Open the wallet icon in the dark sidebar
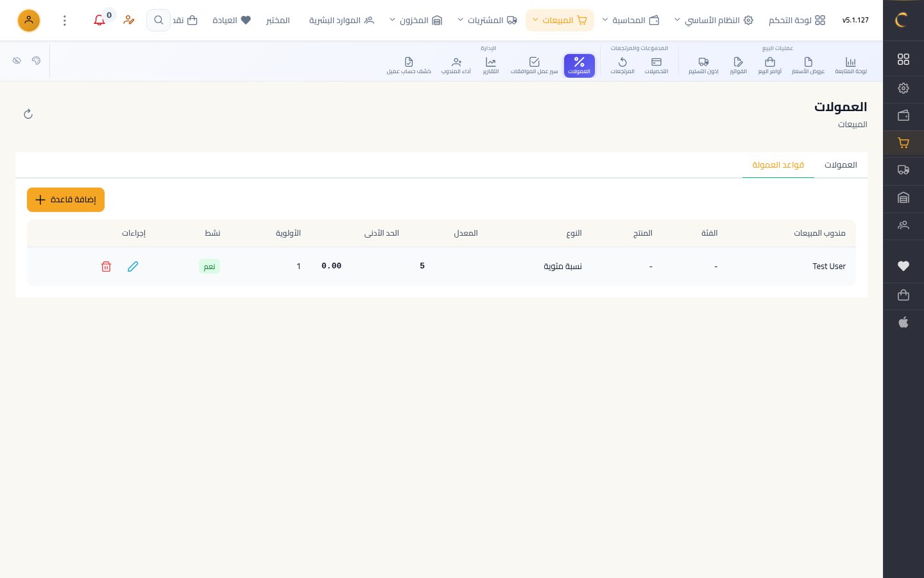Screen dimensions: 924x578 click(903, 116)
